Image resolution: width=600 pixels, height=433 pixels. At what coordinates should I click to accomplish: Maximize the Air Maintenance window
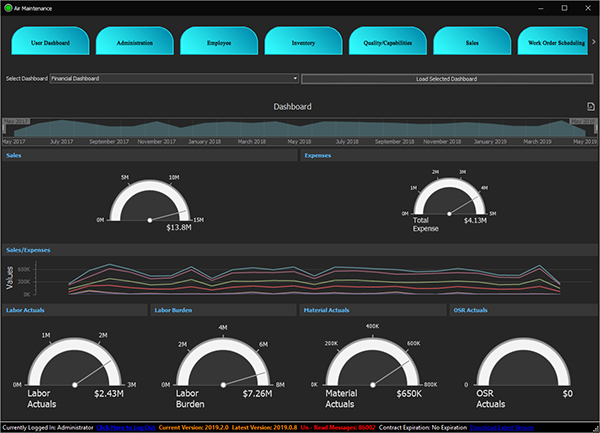pos(564,8)
